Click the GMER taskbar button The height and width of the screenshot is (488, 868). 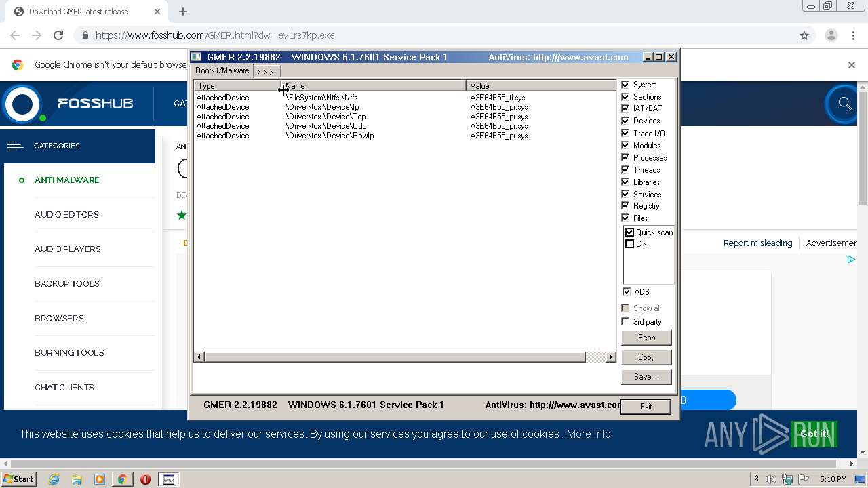(168, 479)
